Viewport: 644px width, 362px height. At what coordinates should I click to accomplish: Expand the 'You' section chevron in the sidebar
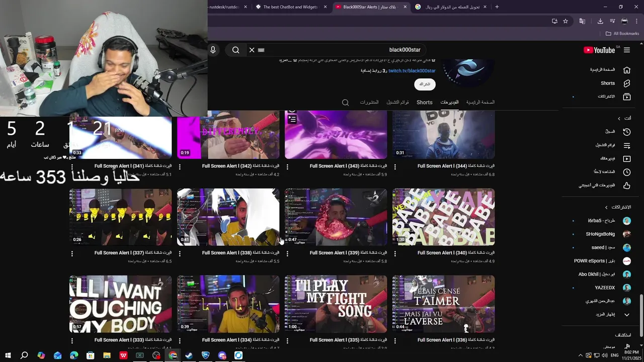coord(619,118)
